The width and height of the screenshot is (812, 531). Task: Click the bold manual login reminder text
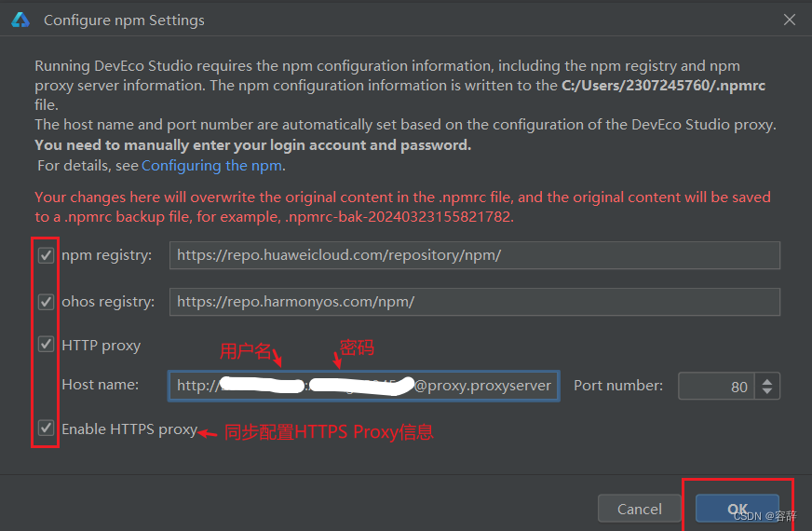(x=252, y=145)
